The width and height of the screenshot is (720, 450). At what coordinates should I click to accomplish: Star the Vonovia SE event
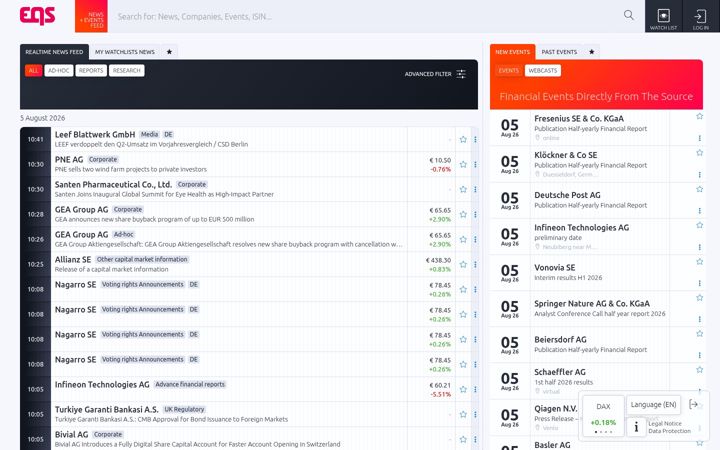pyautogui.click(x=699, y=262)
